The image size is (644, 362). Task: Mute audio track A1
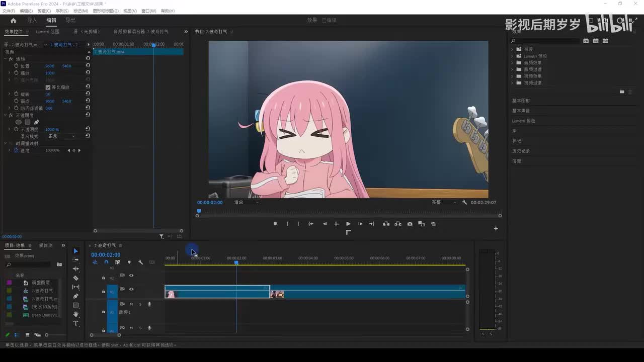(131, 304)
